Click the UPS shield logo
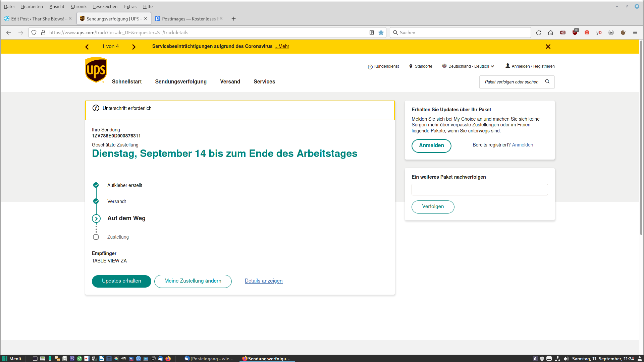The image size is (644, 362). point(96,70)
